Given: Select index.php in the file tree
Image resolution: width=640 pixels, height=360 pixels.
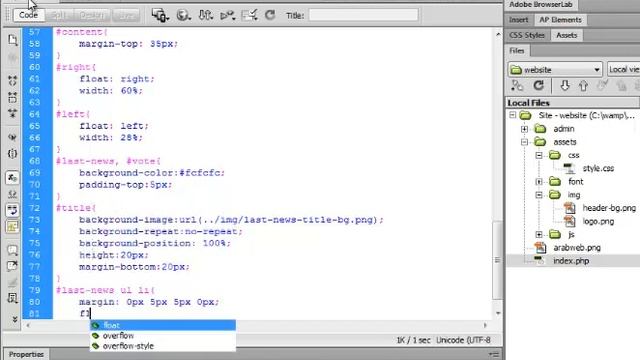Looking at the screenshot, I should coord(571,261).
